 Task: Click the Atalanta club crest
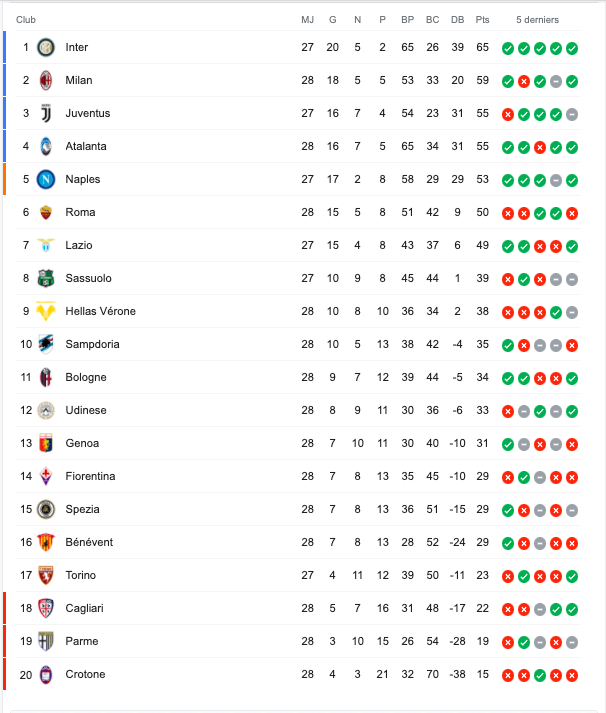tap(45, 146)
